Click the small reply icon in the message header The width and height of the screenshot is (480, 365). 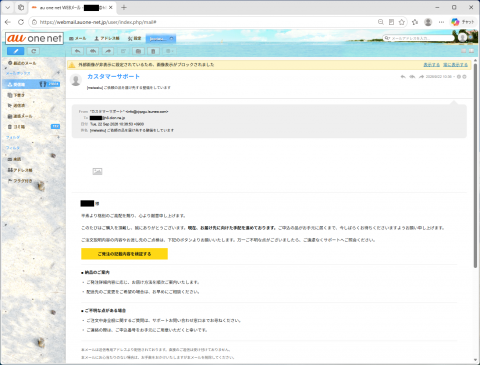coord(403,77)
